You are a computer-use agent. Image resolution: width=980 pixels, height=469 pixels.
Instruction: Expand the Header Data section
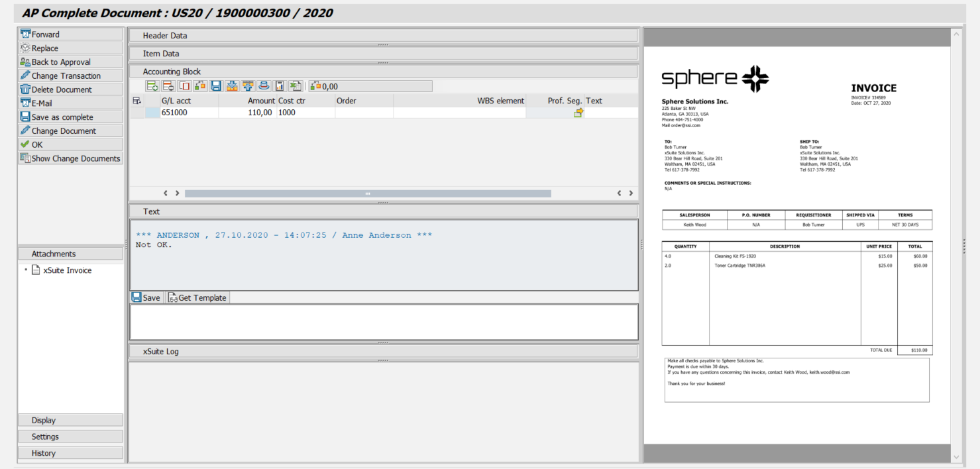[383, 36]
